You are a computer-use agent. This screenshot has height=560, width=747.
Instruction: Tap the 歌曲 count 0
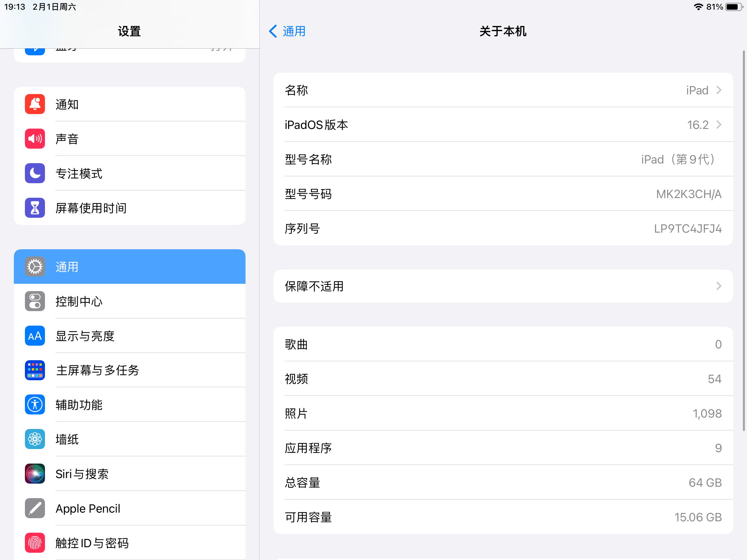(x=718, y=344)
